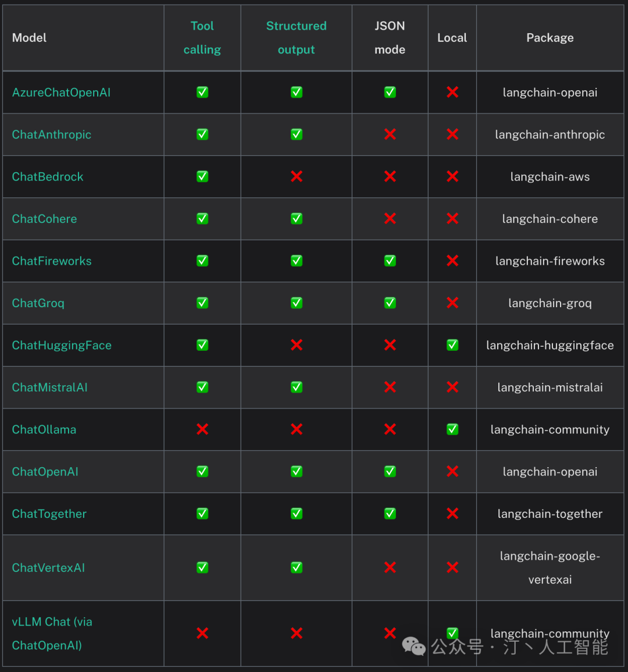Click the ChatBedrock model link
628x672 pixels.
(48, 177)
